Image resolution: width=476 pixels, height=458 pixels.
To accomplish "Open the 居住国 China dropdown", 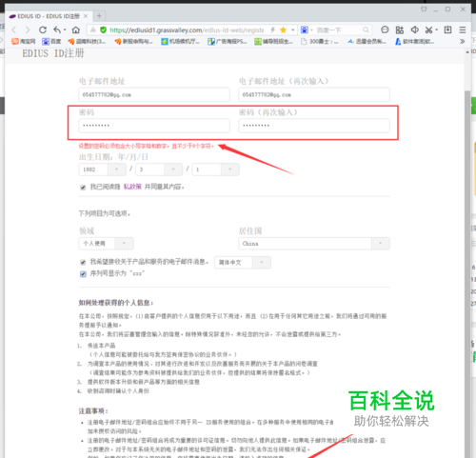I will pyautogui.click(x=314, y=244).
